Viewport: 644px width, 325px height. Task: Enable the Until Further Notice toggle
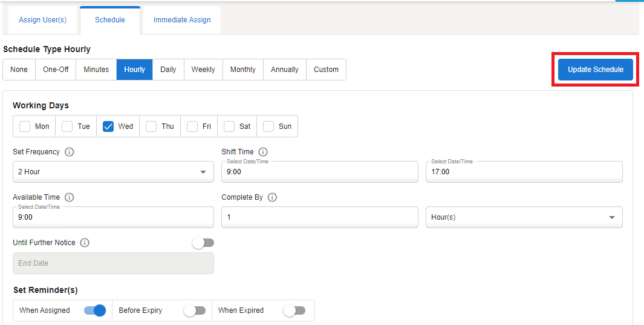203,243
